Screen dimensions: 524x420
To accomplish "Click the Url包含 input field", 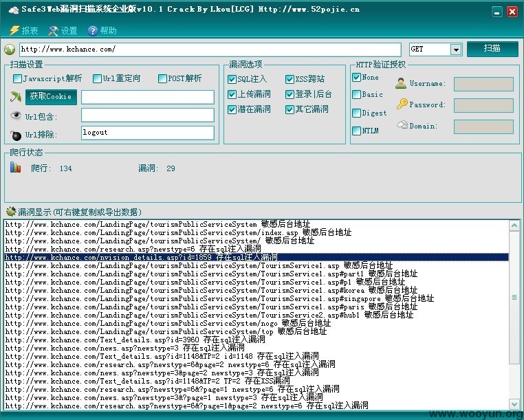I will [x=147, y=115].
